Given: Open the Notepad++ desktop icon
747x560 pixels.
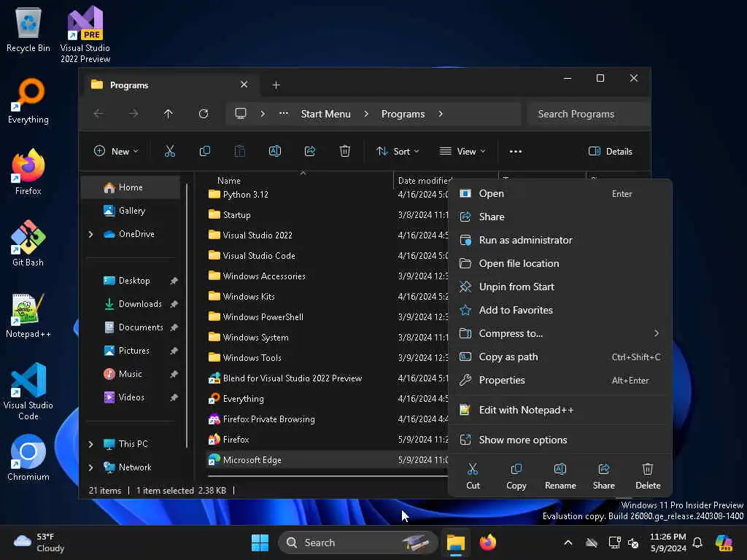Looking at the screenshot, I should [x=28, y=315].
